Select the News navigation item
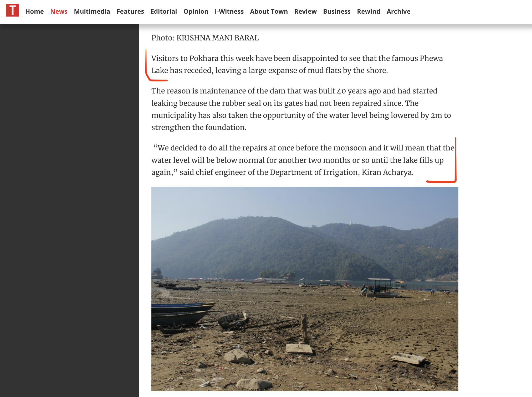This screenshot has width=532, height=397. point(59,12)
